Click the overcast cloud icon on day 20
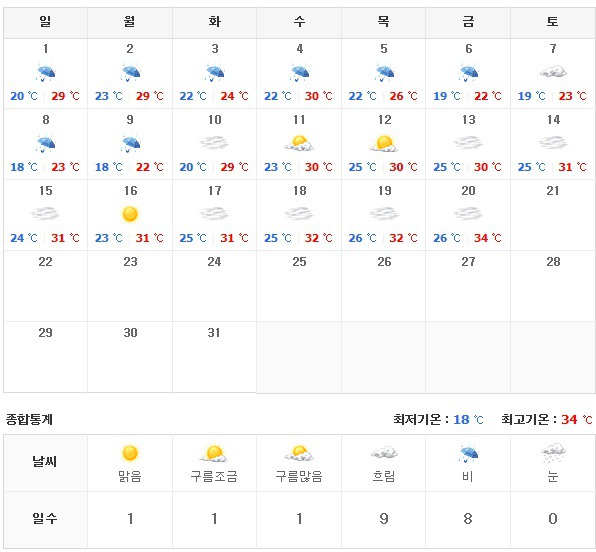The height and width of the screenshot is (552, 596). [x=468, y=214]
